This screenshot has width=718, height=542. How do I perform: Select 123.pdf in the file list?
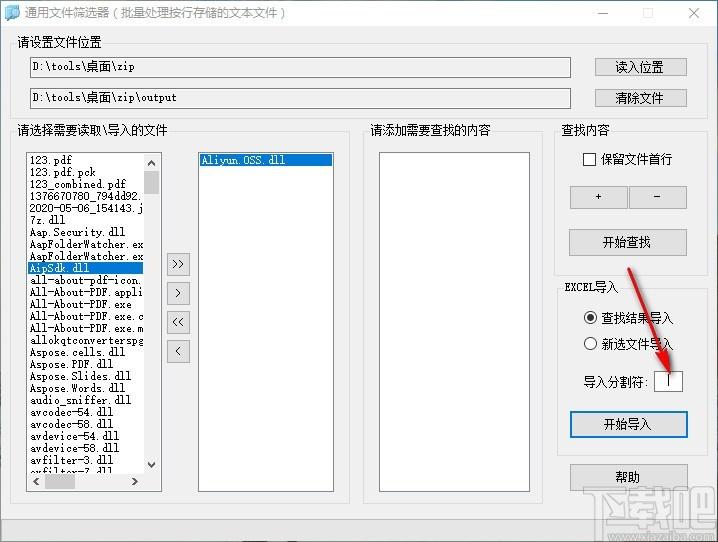[x=86, y=160]
